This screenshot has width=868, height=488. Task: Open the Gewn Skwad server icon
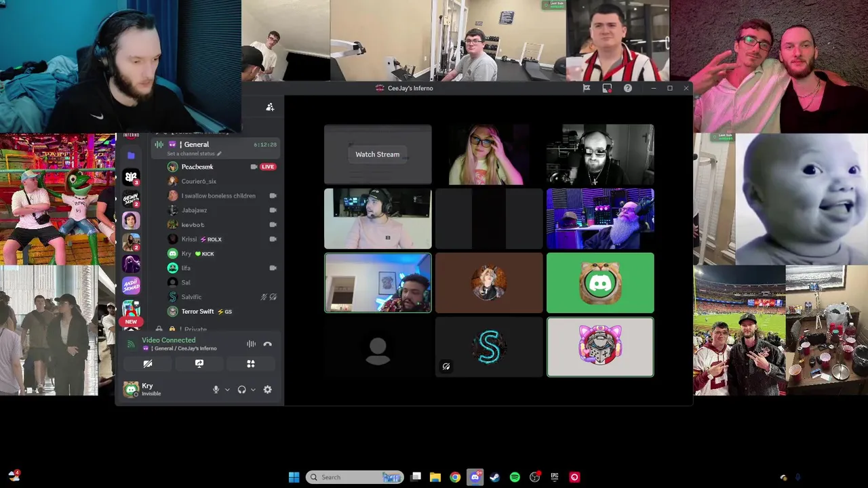pos(131,199)
